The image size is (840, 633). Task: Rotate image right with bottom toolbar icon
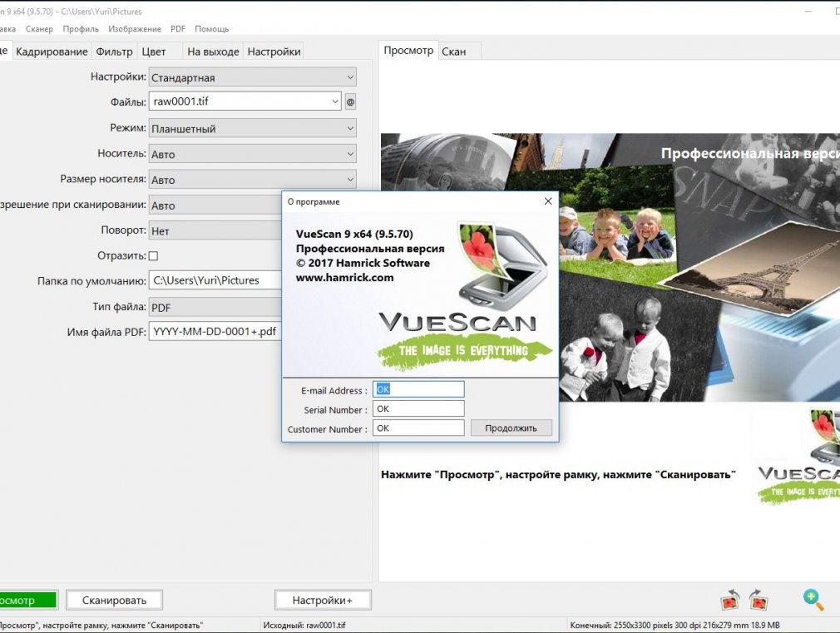[x=758, y=601]
